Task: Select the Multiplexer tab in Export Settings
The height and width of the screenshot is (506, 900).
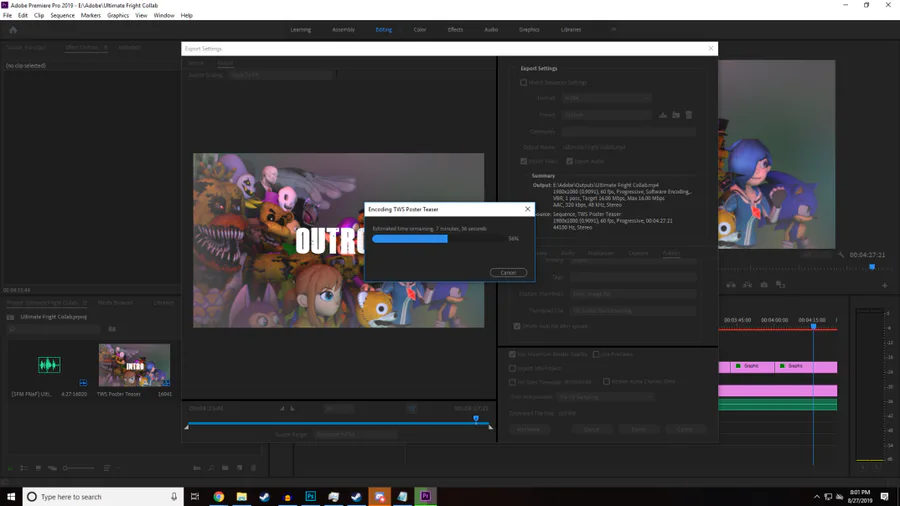Action: click(x=601, y=253)
